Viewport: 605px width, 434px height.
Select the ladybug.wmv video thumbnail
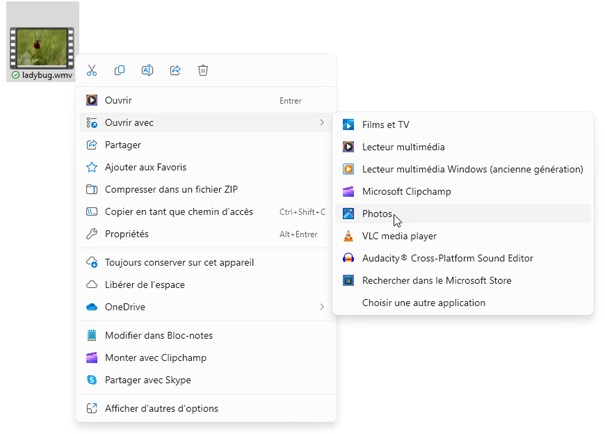(x=42, y=48)
